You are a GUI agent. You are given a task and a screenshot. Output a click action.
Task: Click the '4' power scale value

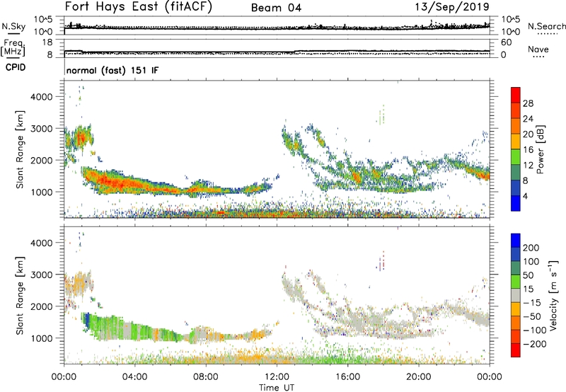coord(525,196)
